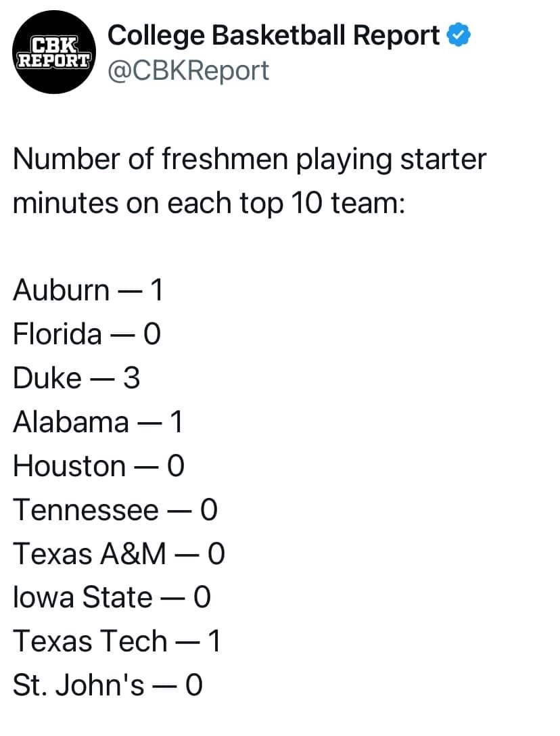Viewport: 560px width, 736px height.
Task: Click the Tennessee — 0 entry
Action: coord(116,510)
